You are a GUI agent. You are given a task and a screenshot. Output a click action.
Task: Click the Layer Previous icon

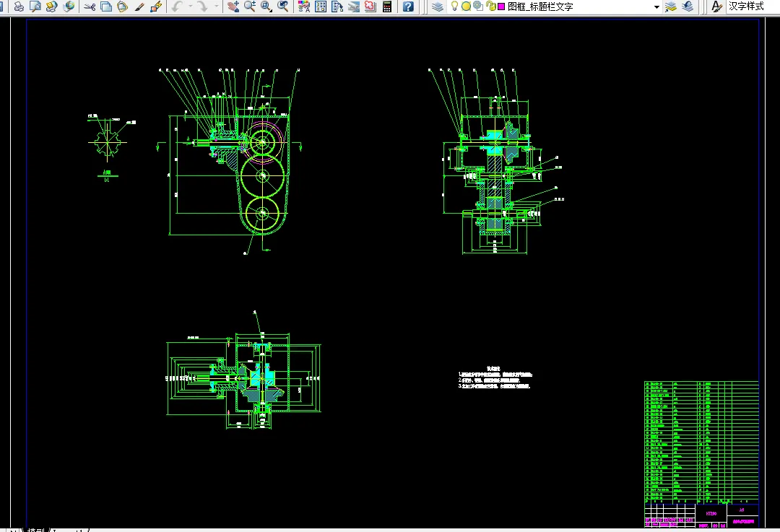[688, 6]
